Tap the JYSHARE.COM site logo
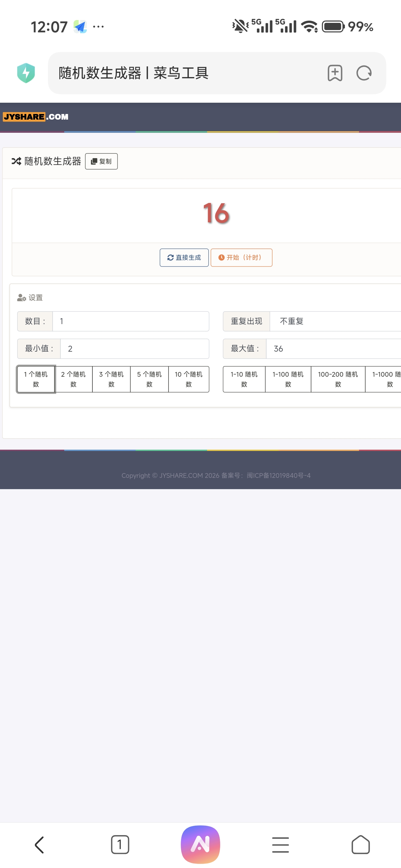Screen dimensions: 401x868 click(x=36, y=116)
